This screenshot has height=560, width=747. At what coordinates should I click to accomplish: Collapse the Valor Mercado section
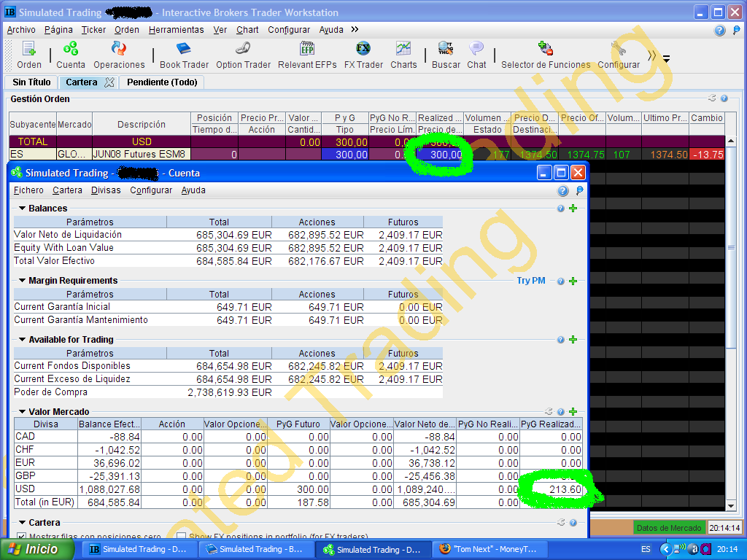pyautogui.click(x=22, y=411)
